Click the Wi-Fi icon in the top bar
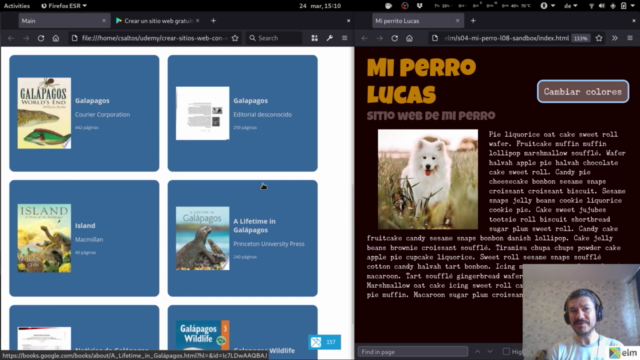The image size is (640, 360). tap(591, 6)
